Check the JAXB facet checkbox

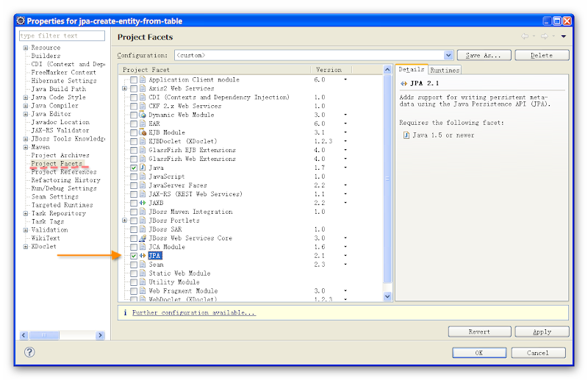134,203
